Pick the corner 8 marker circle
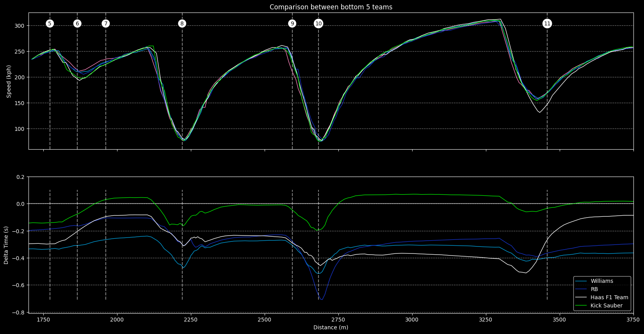The width and height of the screenshot is (644, 334). click(182, 24)
